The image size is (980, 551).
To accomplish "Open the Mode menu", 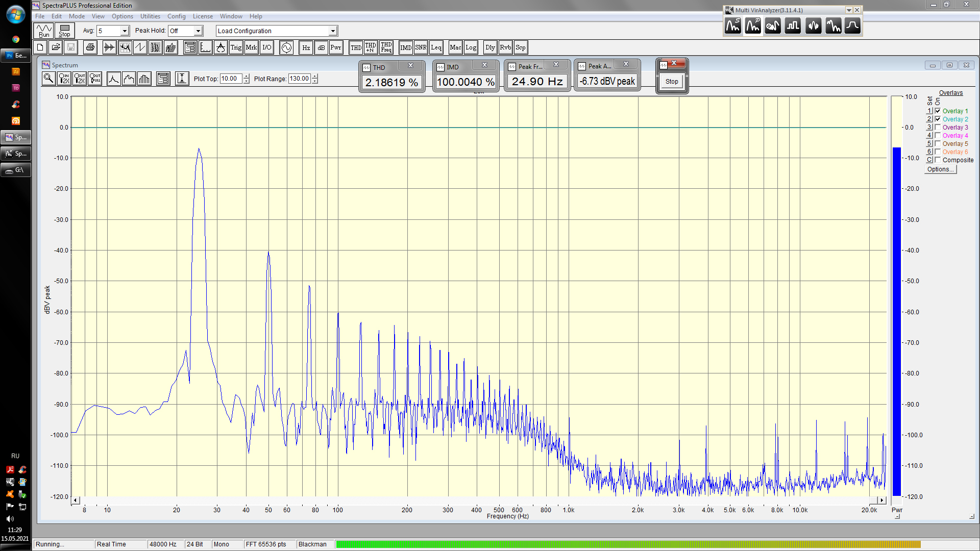I will click(77, 16).
